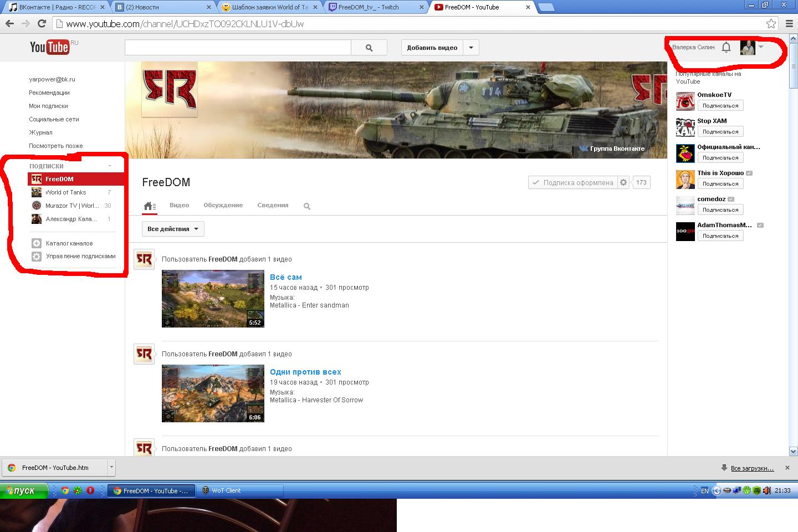The width and height of the screenshot is (798, 532).
Task: Switch to the FreeDOM_tv_ Twitch tab
Action: click(x=376, y=7)
